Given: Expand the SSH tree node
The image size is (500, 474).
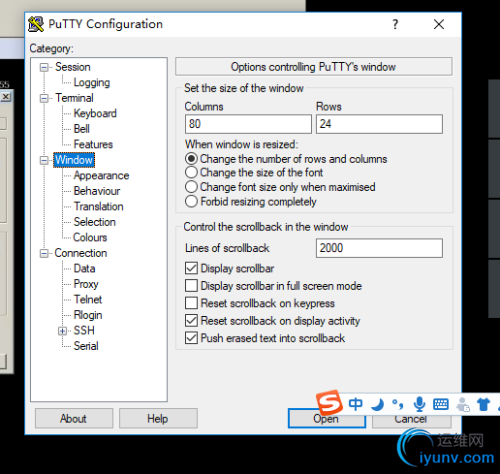Looking at the screenshot, I should coord(62,331).
